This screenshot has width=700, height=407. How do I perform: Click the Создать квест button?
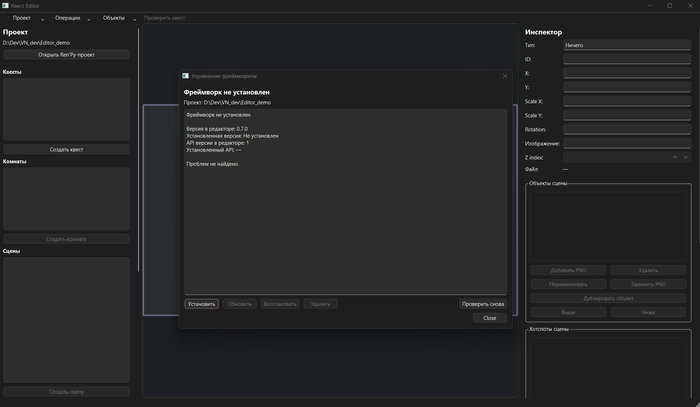click(x=67, y=149)
